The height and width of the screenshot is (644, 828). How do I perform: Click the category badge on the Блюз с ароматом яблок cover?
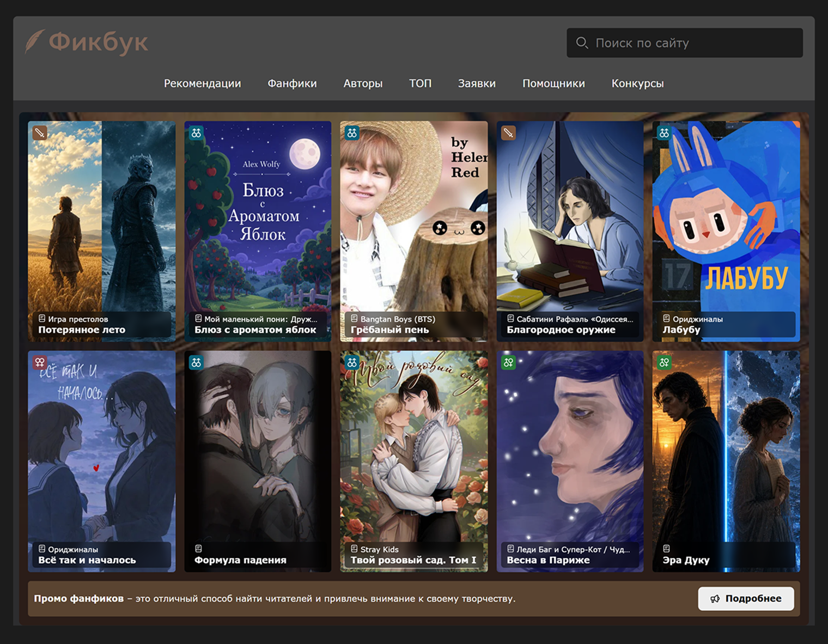coord(197,133)
